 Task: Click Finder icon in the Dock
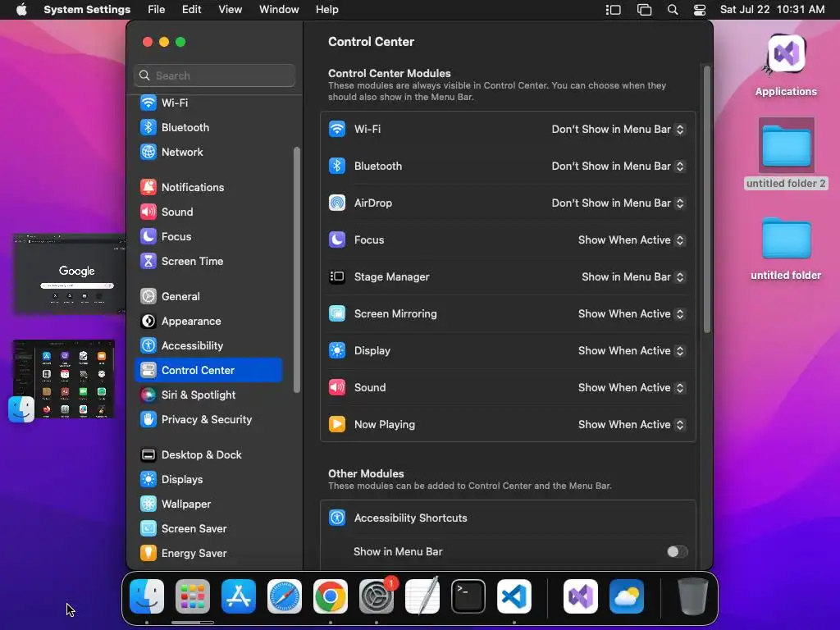pos(147,596)
